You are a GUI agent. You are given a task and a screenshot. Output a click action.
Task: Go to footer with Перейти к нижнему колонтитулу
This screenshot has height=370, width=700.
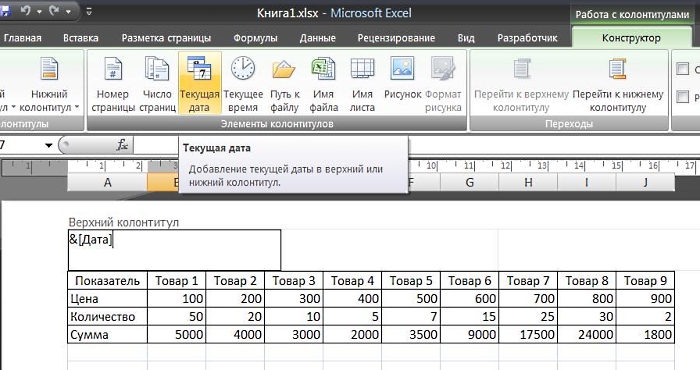[x=618, y=84]
